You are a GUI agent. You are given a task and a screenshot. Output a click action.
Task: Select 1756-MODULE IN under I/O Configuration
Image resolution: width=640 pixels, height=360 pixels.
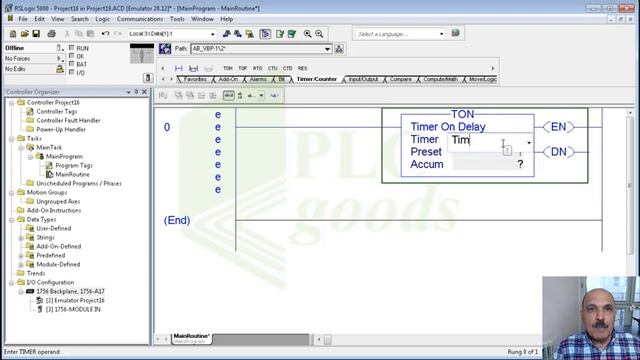[73, 309]
